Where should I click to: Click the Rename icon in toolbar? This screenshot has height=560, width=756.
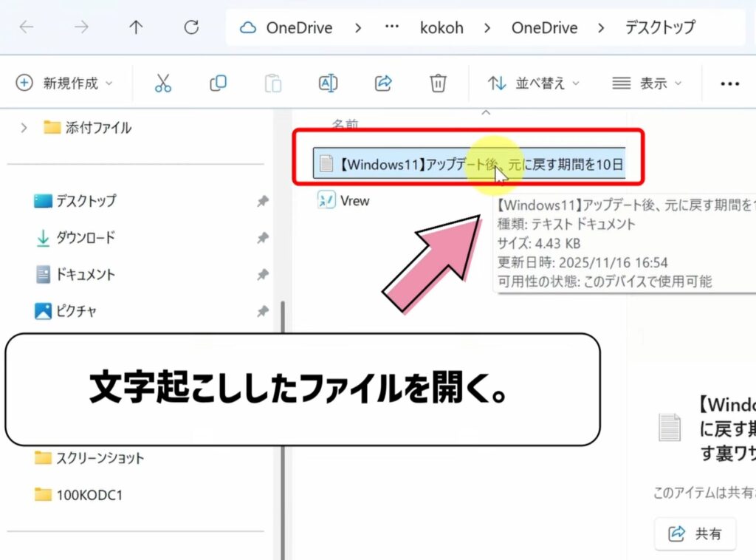[x=328, y=83]
